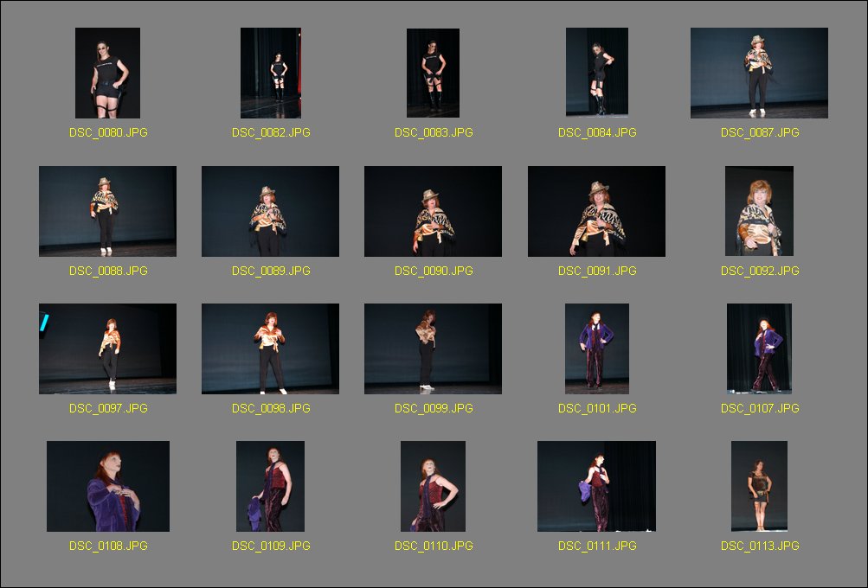
Task: Open thumbnail of DSC_0080.JPG
Action: click(107, 73)
